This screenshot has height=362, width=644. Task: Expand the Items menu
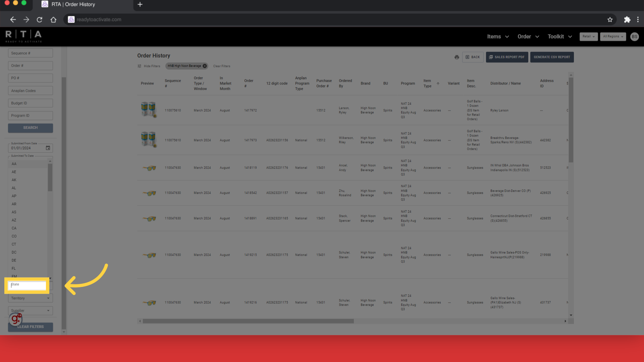point(498,37)
